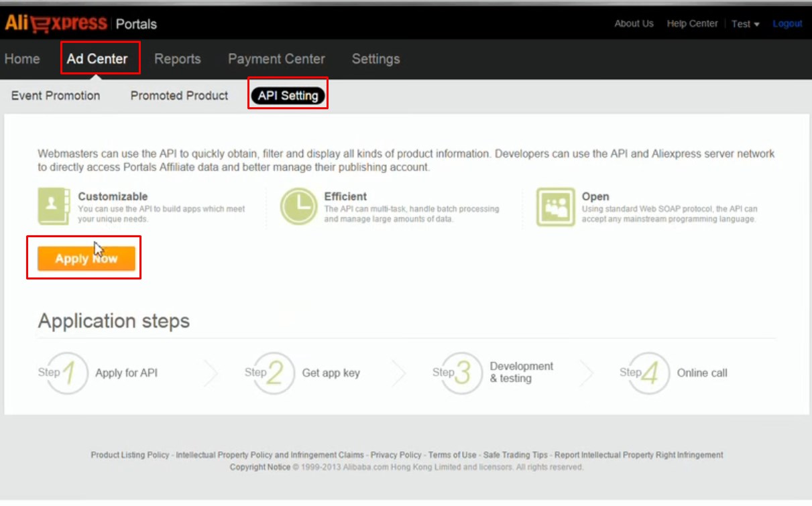Open the Privacy Policy link
Viewport: 812px width, 506px height.
pyautogui.click(x=396, y=454)
